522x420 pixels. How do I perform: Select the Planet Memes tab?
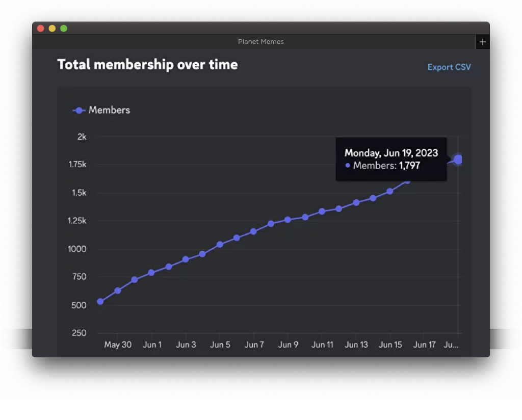click(x=260, y=42)
